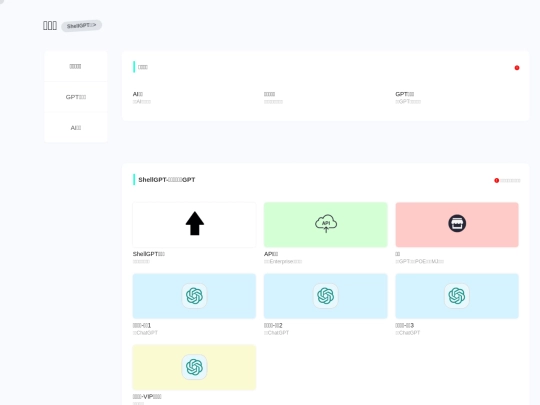
Task: Click the card title ending in -2
Action: (273, 325)
